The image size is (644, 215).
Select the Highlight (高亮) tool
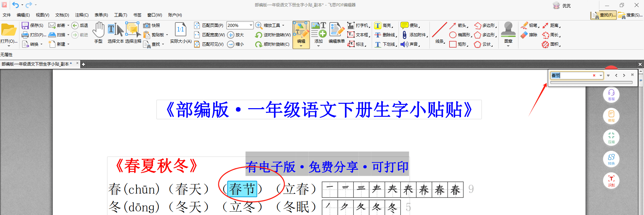378,26
